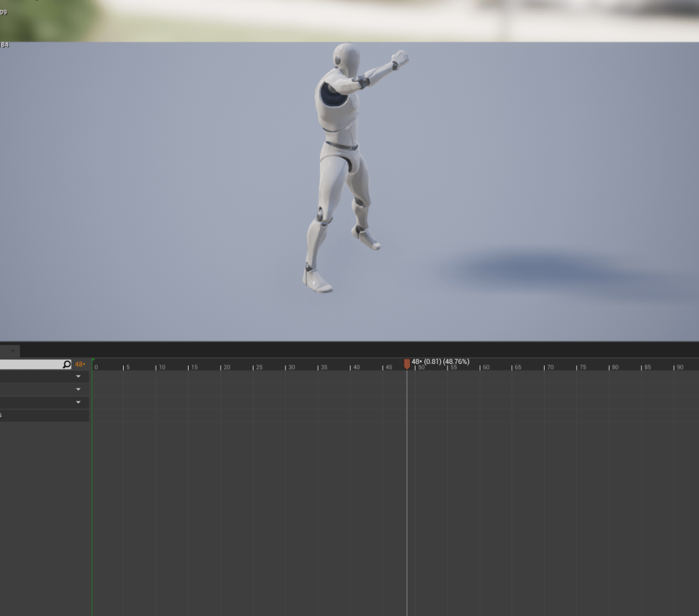Move the playhead to frame 20 on the ruler
The height and width of the screenshot is (616, 699).
click(221, 367)
